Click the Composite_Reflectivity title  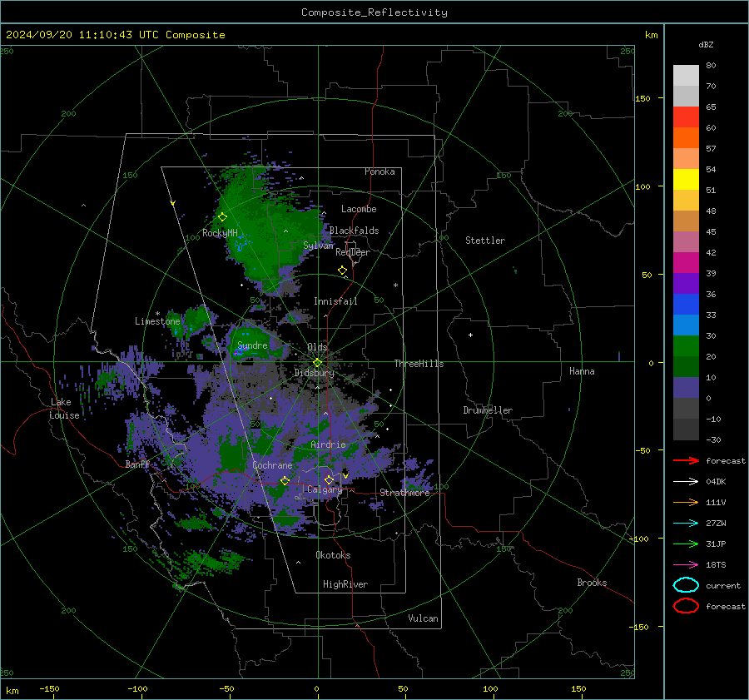tap(374, 12)
